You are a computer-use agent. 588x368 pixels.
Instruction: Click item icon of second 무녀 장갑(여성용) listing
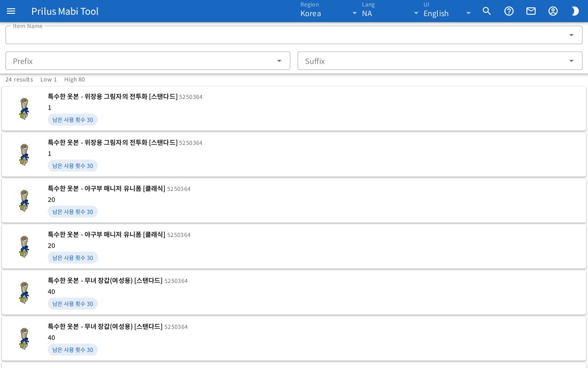click(x=24, y=339)
